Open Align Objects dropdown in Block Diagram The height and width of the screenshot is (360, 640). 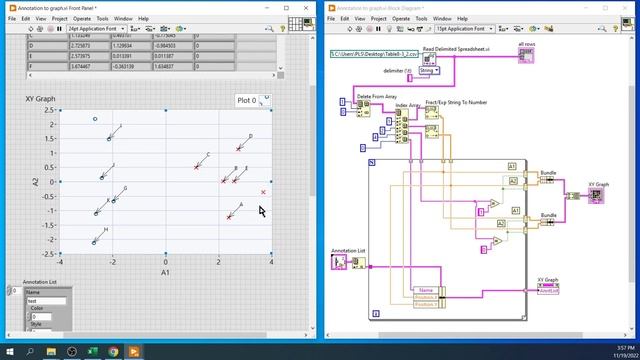click(x=503, y=29)
